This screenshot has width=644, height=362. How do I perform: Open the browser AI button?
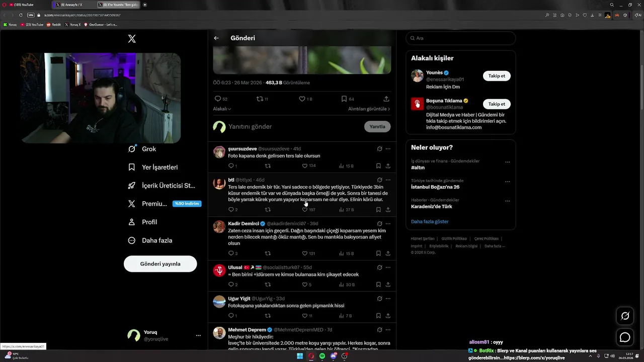pos(638,15)
